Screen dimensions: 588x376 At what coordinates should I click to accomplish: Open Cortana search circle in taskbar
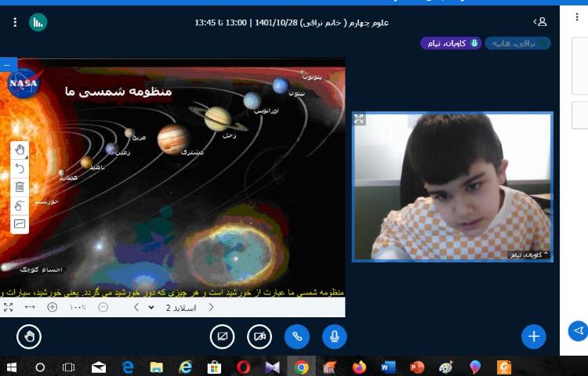point(40,367)
